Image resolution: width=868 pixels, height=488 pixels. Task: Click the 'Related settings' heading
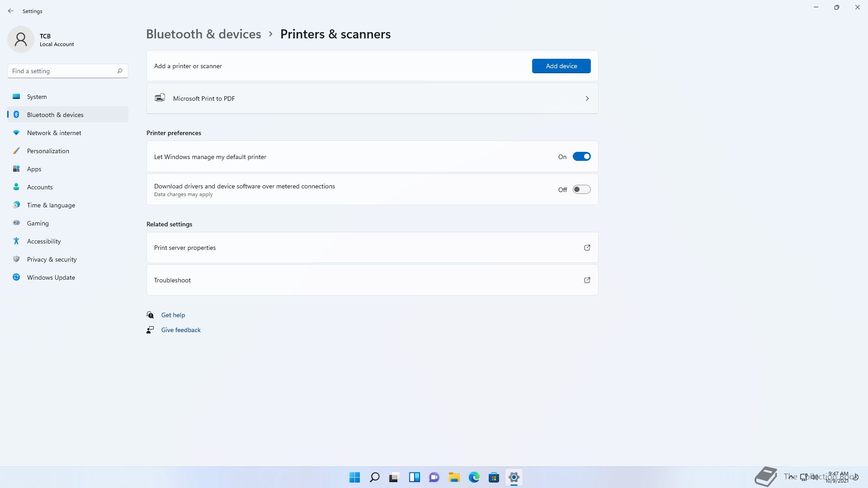[169, 224]
